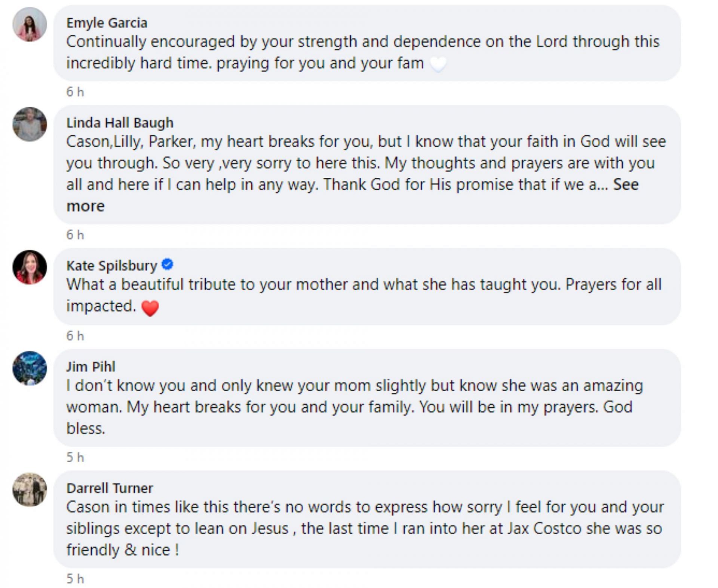Viewport: 718px width, 588px height.
Task: Click the white heart emoji in Emyle's comment
Action: click(438, 64)
